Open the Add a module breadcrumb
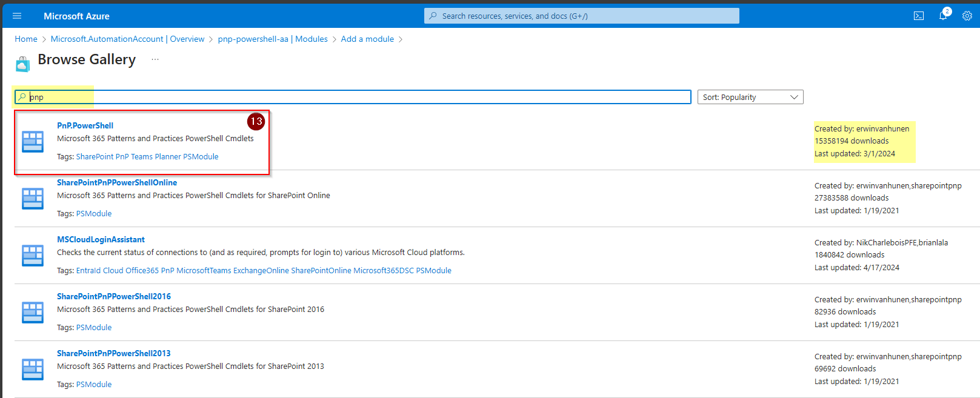The width and height of the screenshot is (980, 398). point(367,39)
